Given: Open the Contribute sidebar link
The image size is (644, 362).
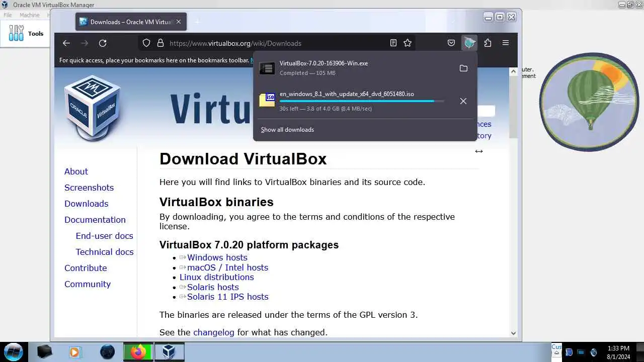Looking at the screenshot, I should point(86,268).
